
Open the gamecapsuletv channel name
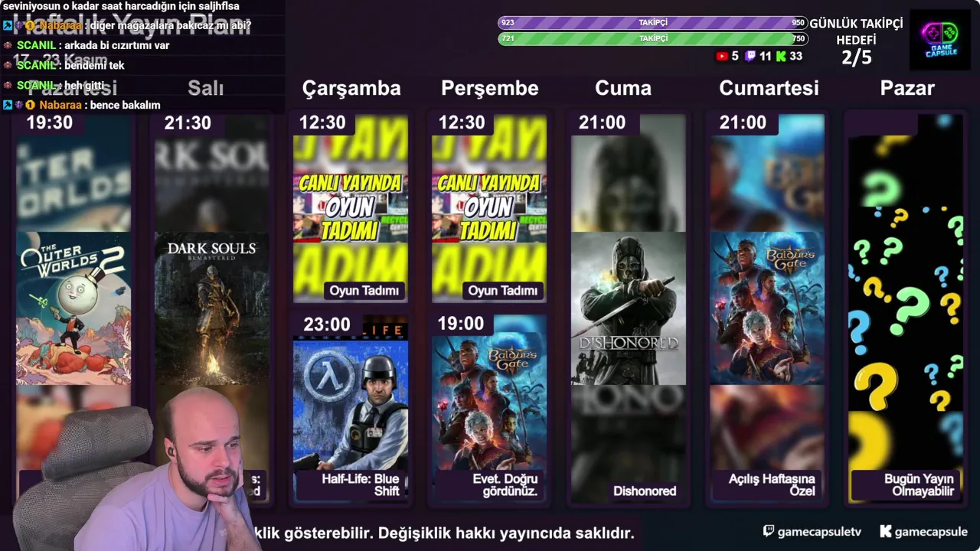820,531
